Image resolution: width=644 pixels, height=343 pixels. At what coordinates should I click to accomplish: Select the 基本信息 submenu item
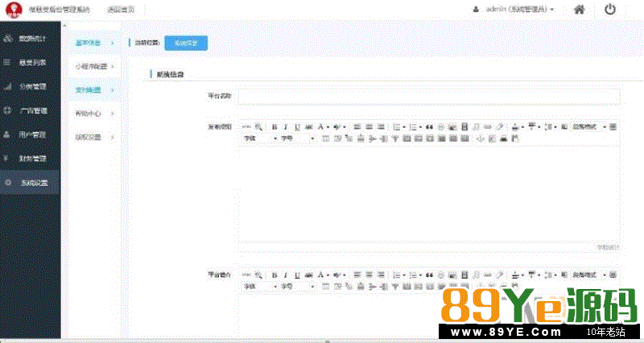coord(94,43)
